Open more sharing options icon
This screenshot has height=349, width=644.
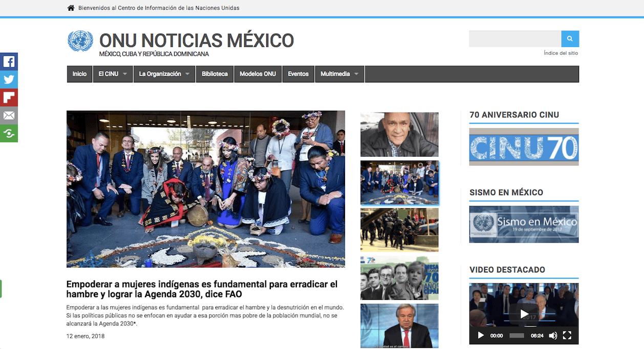(9, 134)
